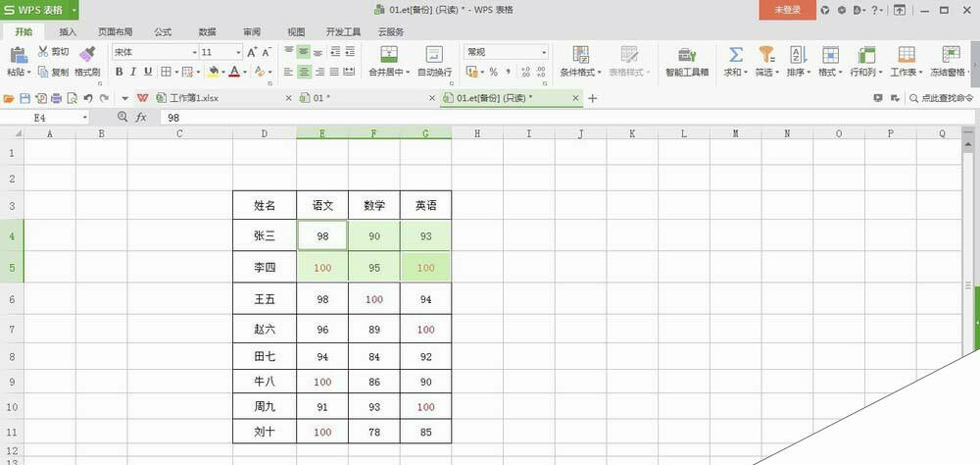This screenshot has width=980, height=465.
Task: Expand the quick access toolbar customize arrow
Action: coord(125,98)
